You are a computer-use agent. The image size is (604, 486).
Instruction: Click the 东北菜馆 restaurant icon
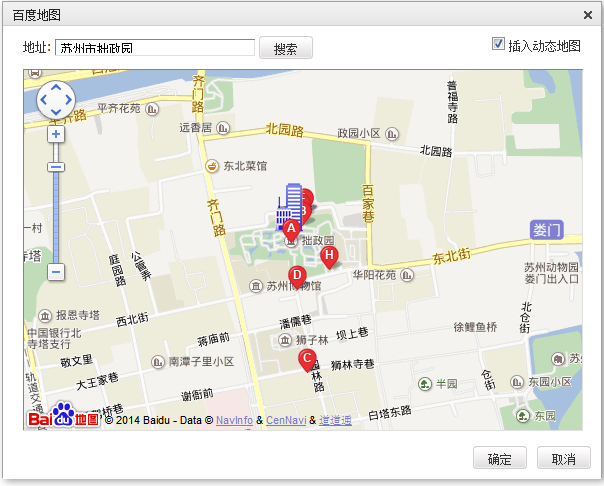(x=211, y=166)
